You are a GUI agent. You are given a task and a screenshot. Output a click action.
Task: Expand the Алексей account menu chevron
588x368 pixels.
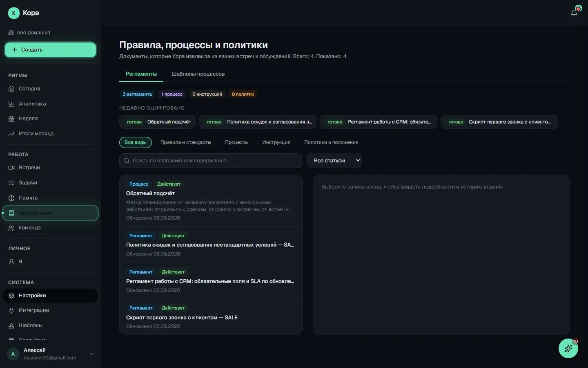tap(91, 354)
